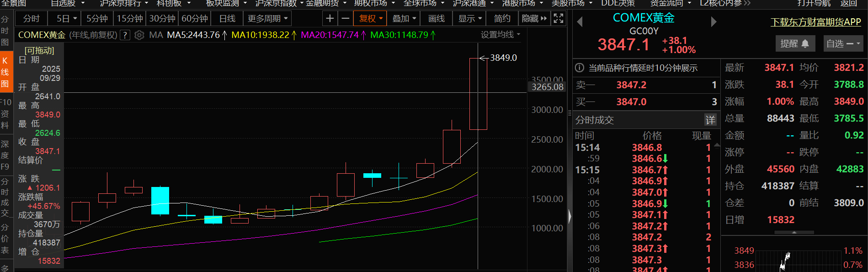Expand the 更多周期 period dropdown
Screen dimensions: 868x272
(267, 19)
